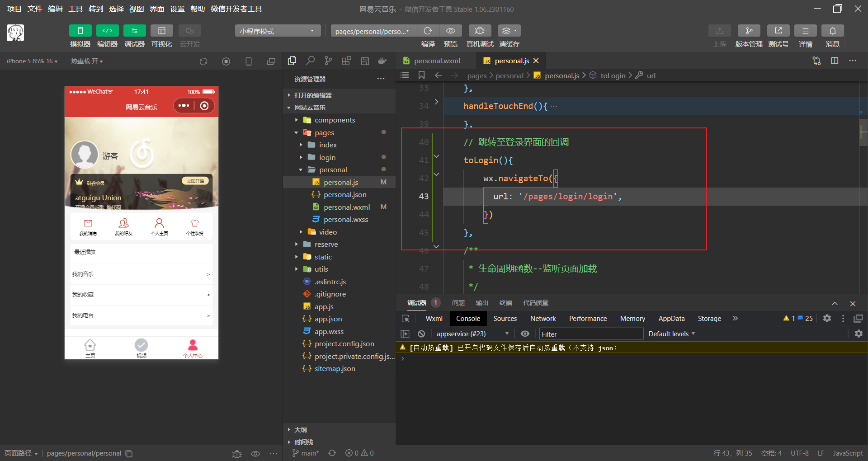Open the 文件 menu
The image size is (868, 461).
35,9
